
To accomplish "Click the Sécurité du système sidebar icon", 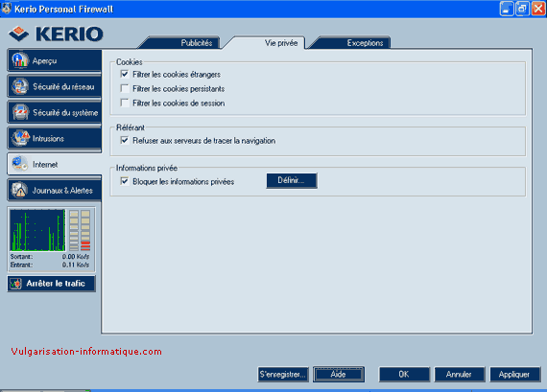I will click(x=20, y=112).
